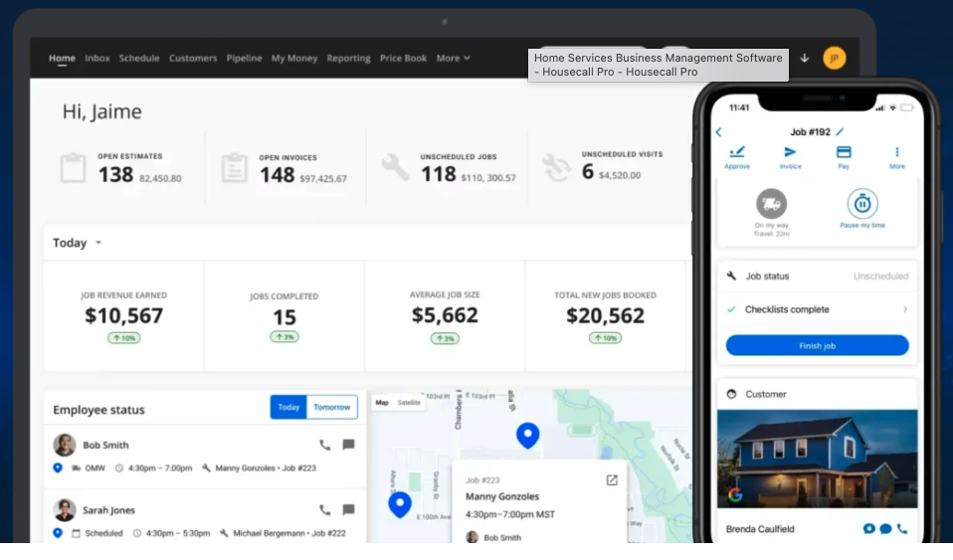Select the Today toggle in Employee status
This screenshot has width=953, height=560.
click(288, 408)
